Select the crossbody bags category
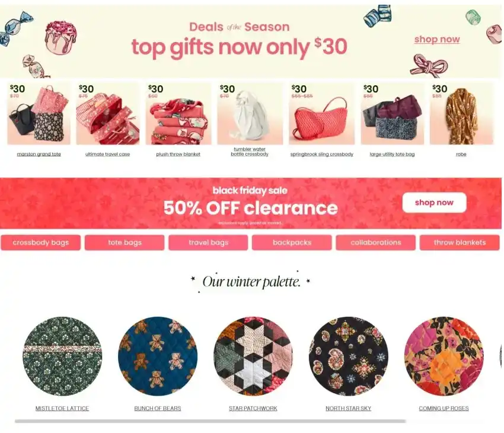504x433 pixels. [x=41, y=242]
